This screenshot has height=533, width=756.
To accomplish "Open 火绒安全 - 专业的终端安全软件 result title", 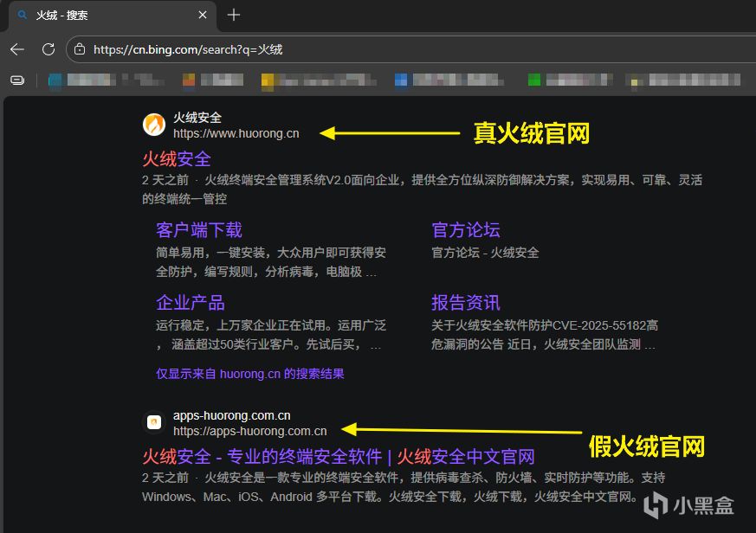I will [339, 456].
